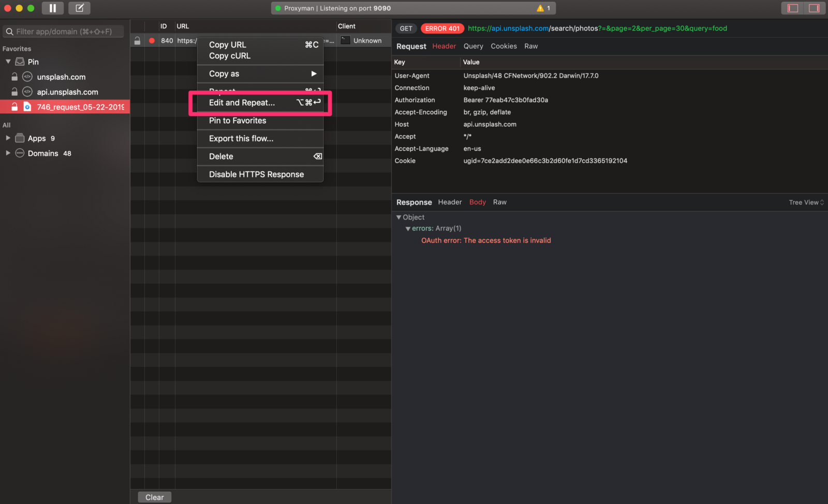The width and height of the screenshot is (828, 504).
Task: Switch to the request Query tab
Action: point(473,46)
